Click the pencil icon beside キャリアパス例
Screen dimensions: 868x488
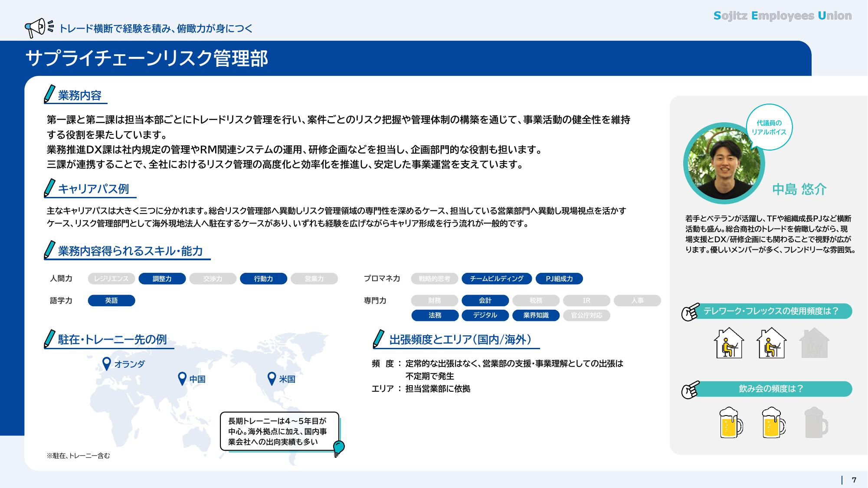pos(50,188)
